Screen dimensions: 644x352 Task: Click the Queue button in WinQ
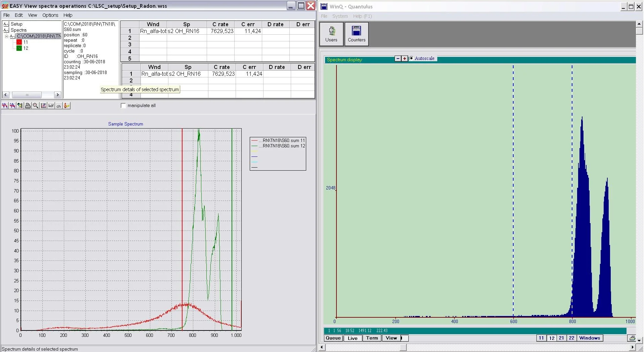333,338
